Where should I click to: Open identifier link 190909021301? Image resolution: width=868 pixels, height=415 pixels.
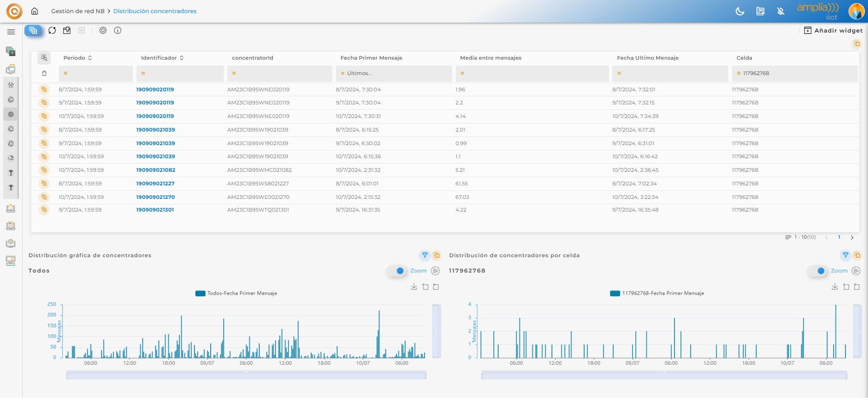click(x=155, y=210)
